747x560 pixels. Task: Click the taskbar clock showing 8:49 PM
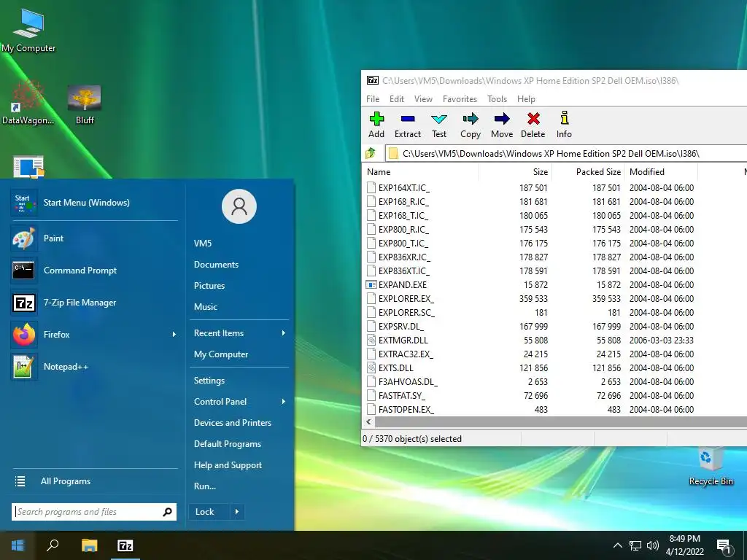684,545
